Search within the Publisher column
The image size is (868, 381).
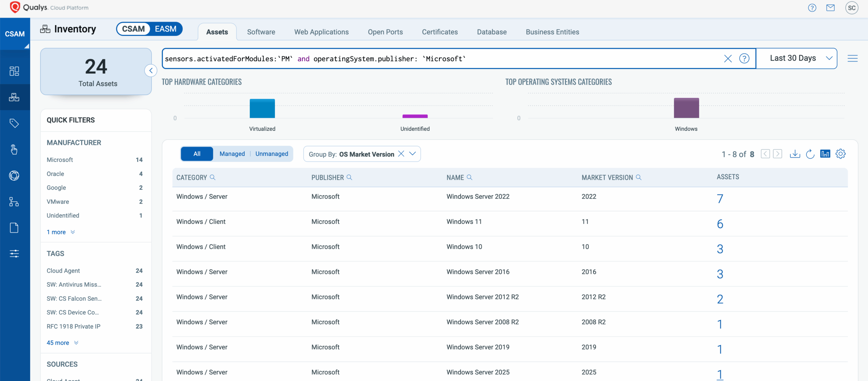(x=349, y=177)
